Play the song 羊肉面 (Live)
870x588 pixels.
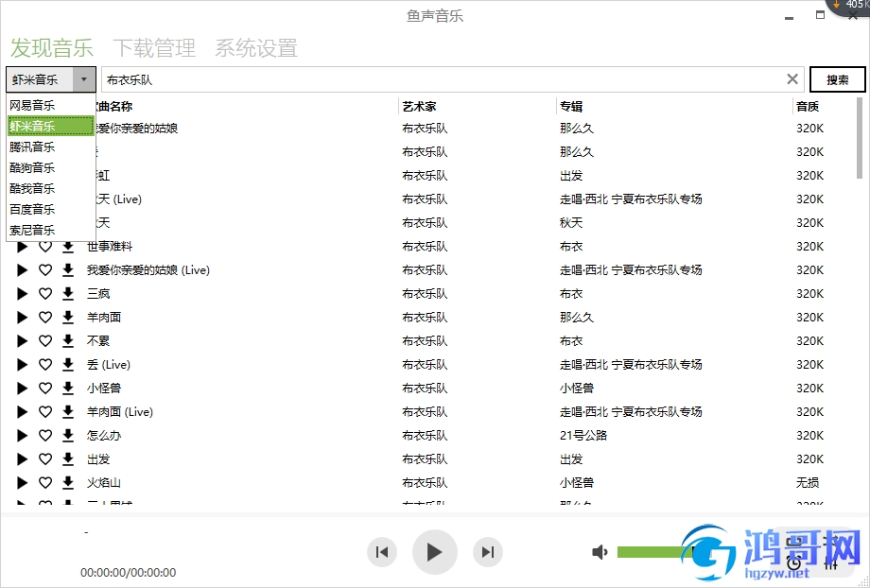[22, 412]
